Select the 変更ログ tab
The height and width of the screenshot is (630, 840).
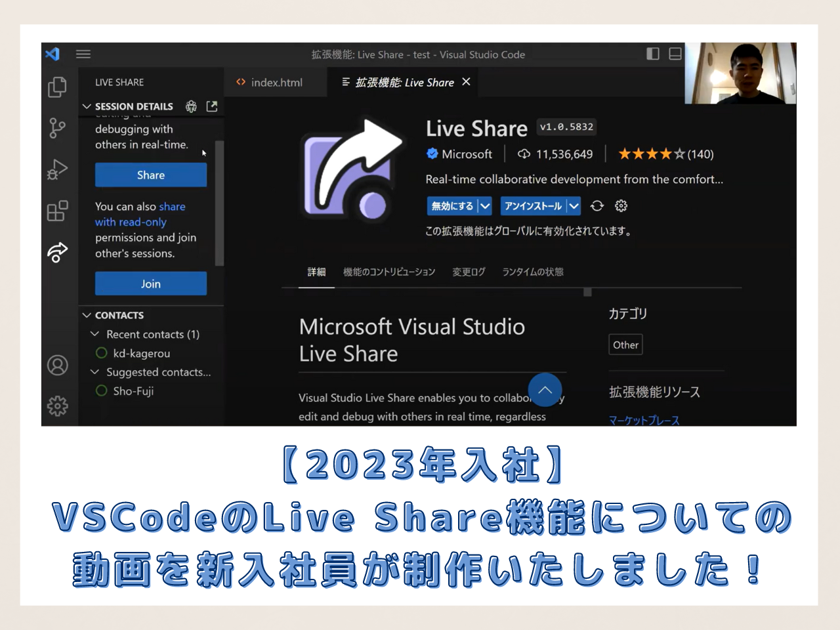click(469, 272)
